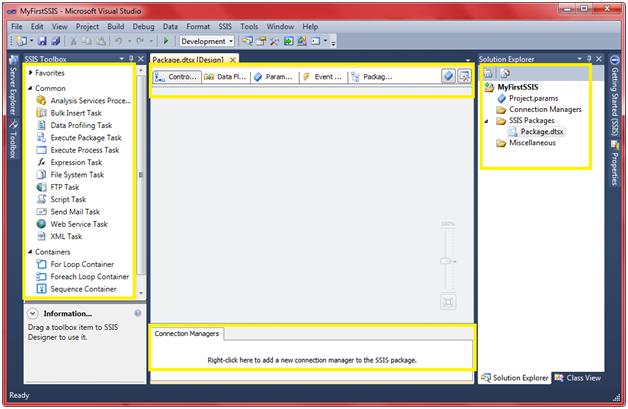Select the Data Profiling Task item
The image size is (628, 409).
[x=74, y=125]
